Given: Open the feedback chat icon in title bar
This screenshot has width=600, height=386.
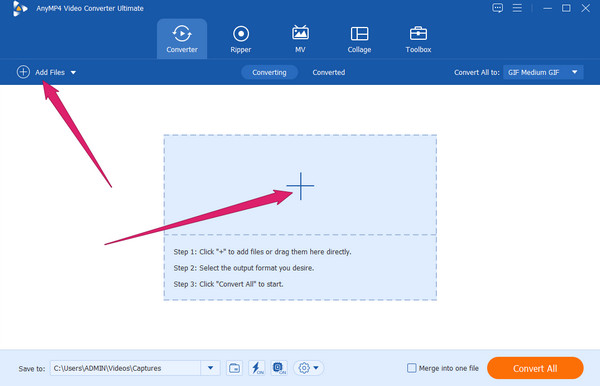Looking at the screenshot, I should (x=497, y=8).
